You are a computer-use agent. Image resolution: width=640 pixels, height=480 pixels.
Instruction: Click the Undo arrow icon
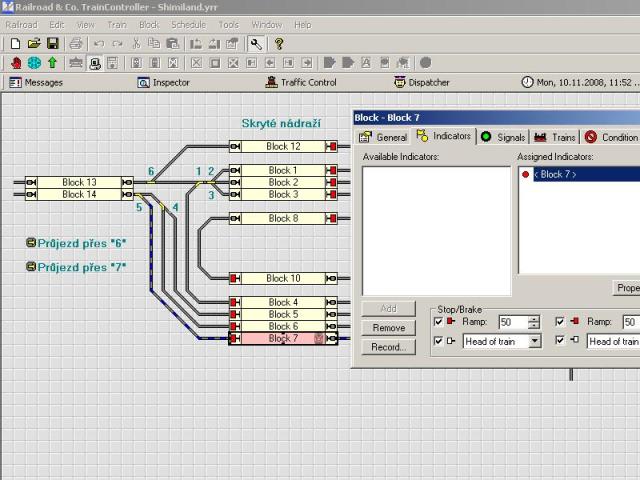99,43
